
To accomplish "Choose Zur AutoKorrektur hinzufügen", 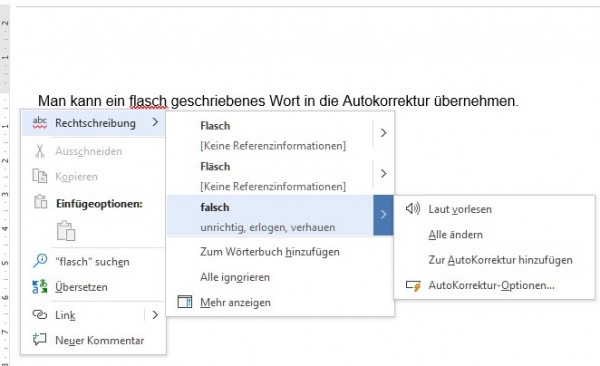I will point(501,260).
